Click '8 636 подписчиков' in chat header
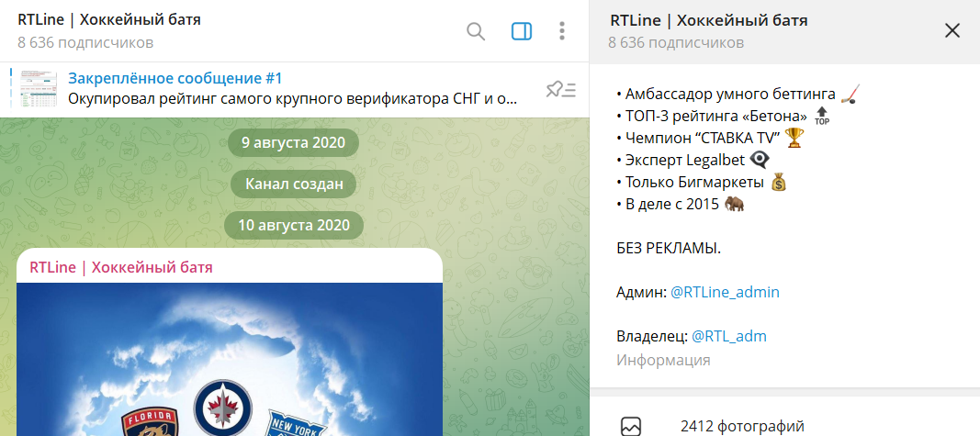Image resolution: width=980 pixels, height=436 pixels. pos(85,42)
